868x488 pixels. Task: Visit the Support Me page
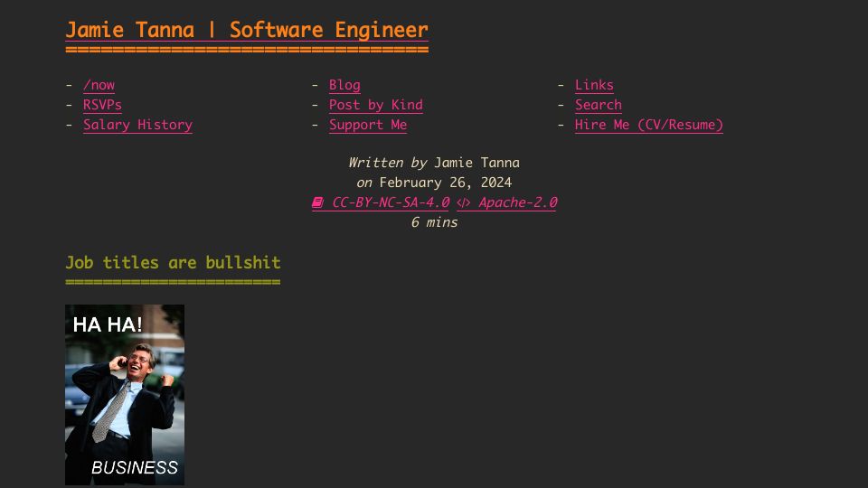click(368, 125)
